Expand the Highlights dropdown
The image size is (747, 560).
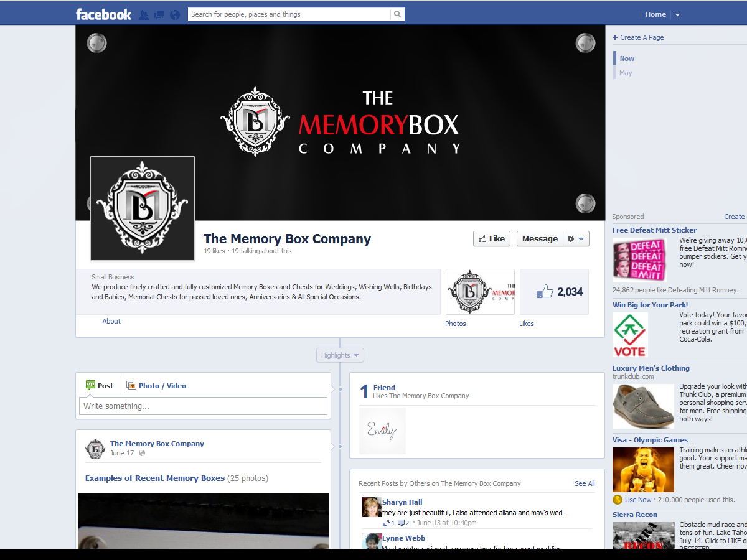[340, 355]
